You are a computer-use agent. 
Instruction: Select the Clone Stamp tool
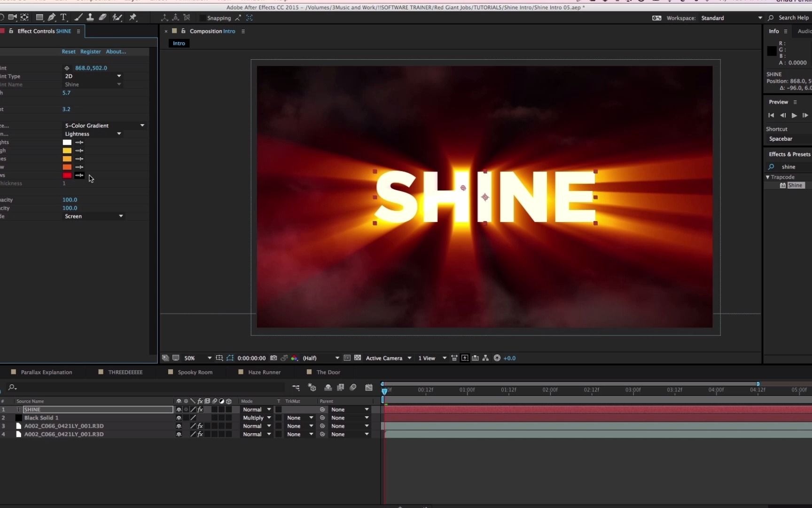[x=90, y=17]
